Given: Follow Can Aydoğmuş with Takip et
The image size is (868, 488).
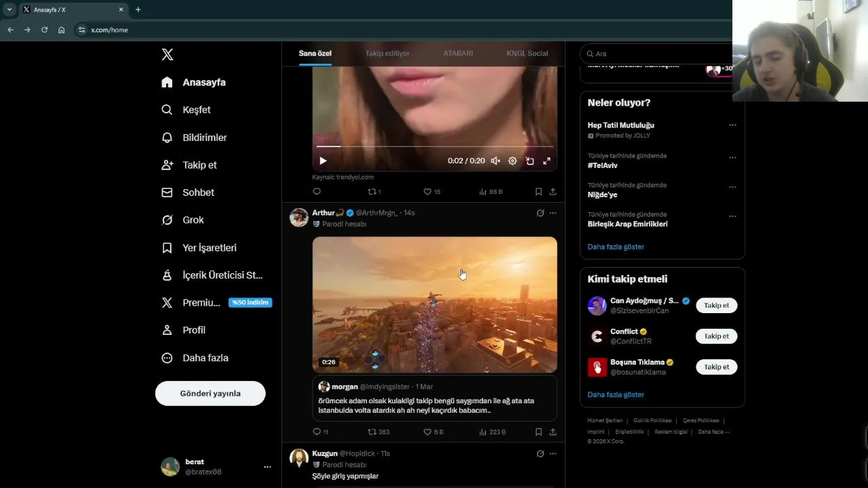Looking at the screenshot, I should pos(716,305).
